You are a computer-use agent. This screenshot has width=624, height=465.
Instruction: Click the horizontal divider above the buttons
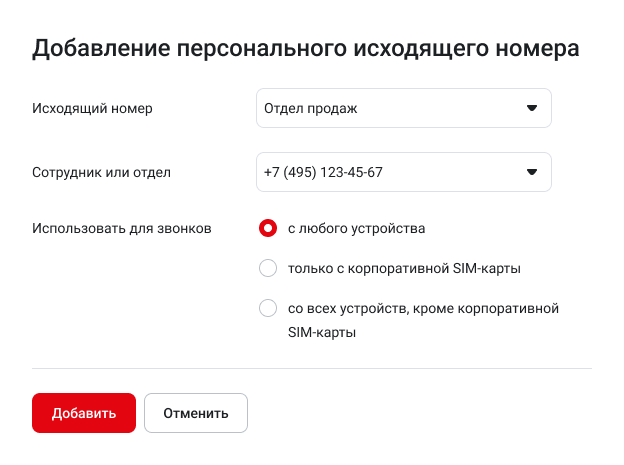[312, 368]
